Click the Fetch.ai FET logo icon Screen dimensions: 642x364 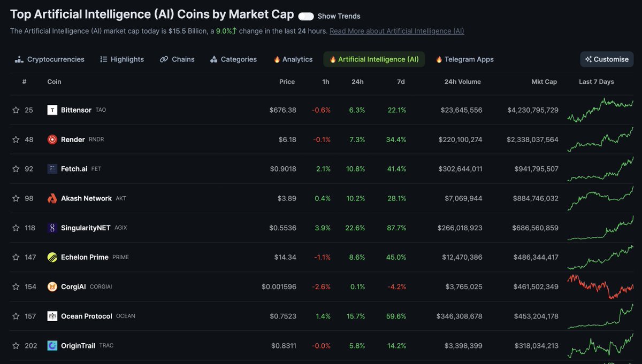(x=52, y=169)
